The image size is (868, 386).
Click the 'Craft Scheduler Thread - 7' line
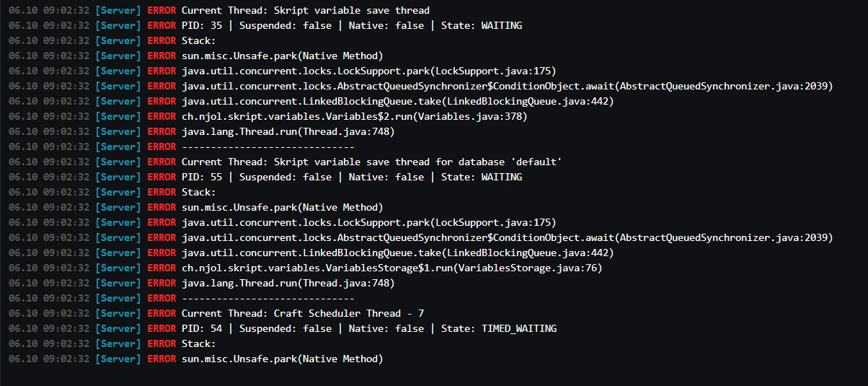click(216, 313)
